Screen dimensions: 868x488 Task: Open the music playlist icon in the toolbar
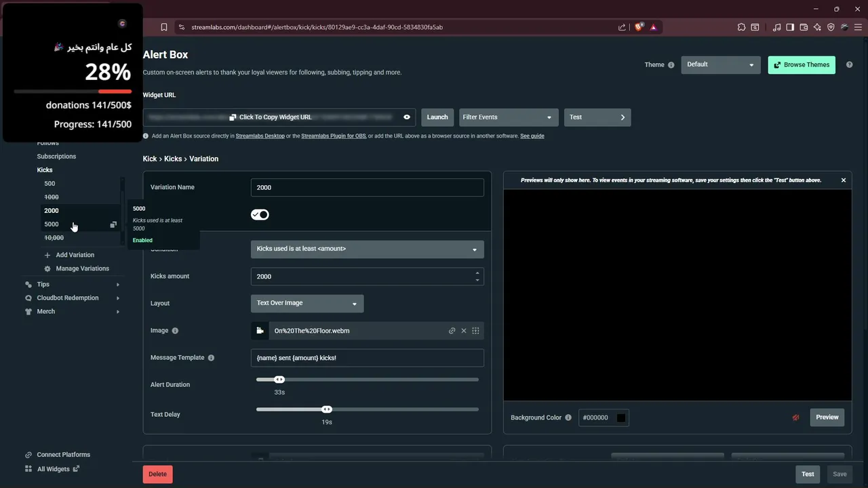[776, 27]
